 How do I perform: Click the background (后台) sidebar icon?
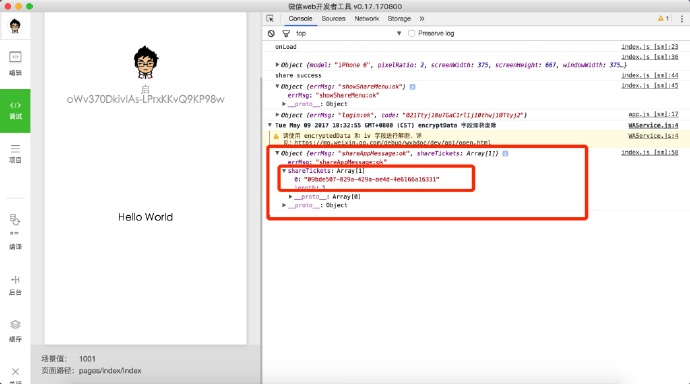15,285
